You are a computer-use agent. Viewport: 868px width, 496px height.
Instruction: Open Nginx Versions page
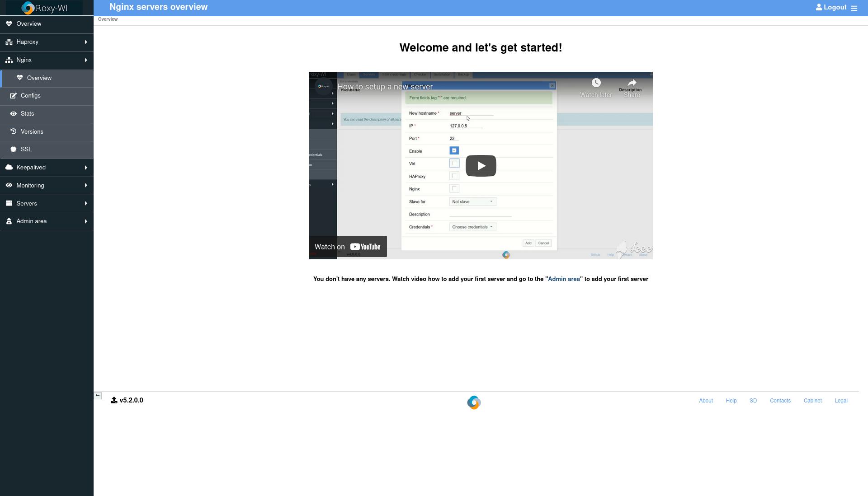(47, 132)
